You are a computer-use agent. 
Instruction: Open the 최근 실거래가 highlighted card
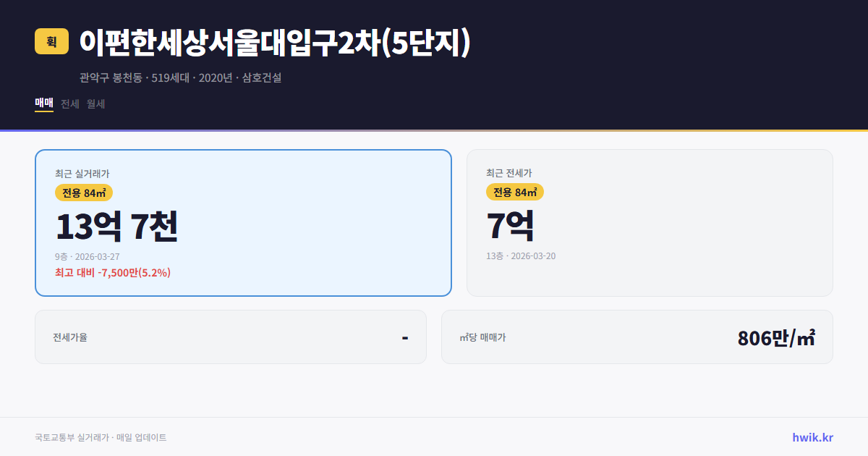click(x=243, y=222)
